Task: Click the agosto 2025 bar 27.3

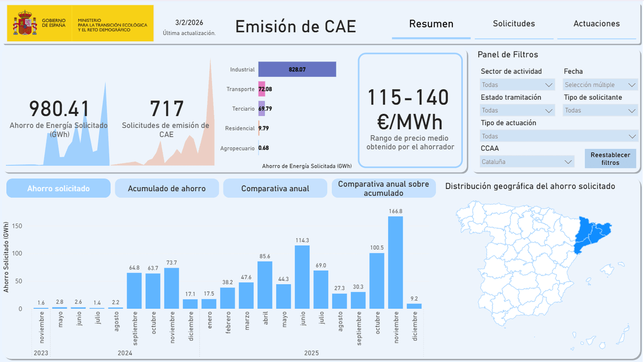Action: [x=340, y=301]
